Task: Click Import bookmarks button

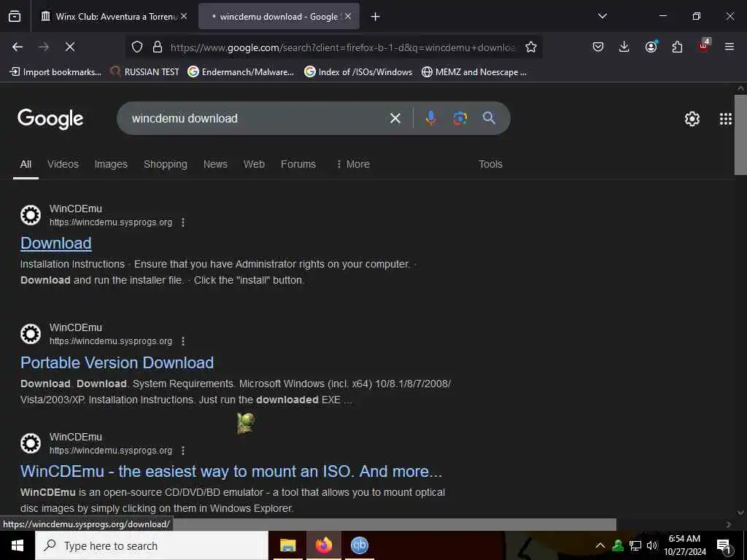Action: tap(55, 72)
